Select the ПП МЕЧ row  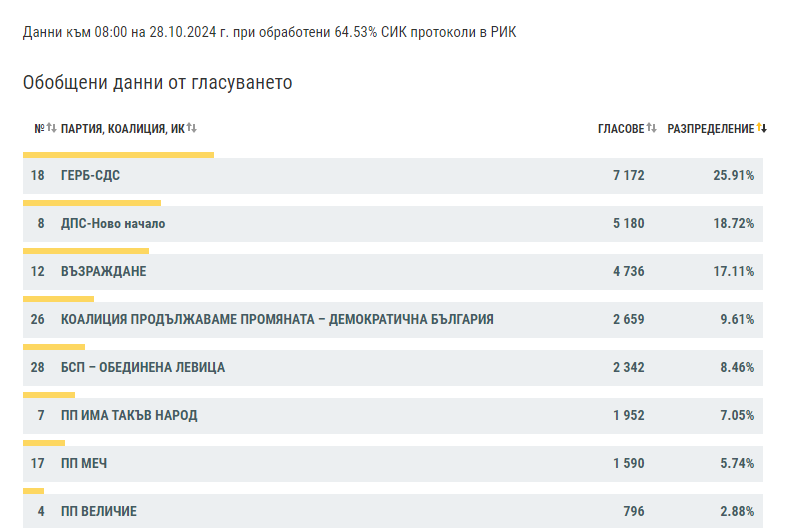point(393,464)
